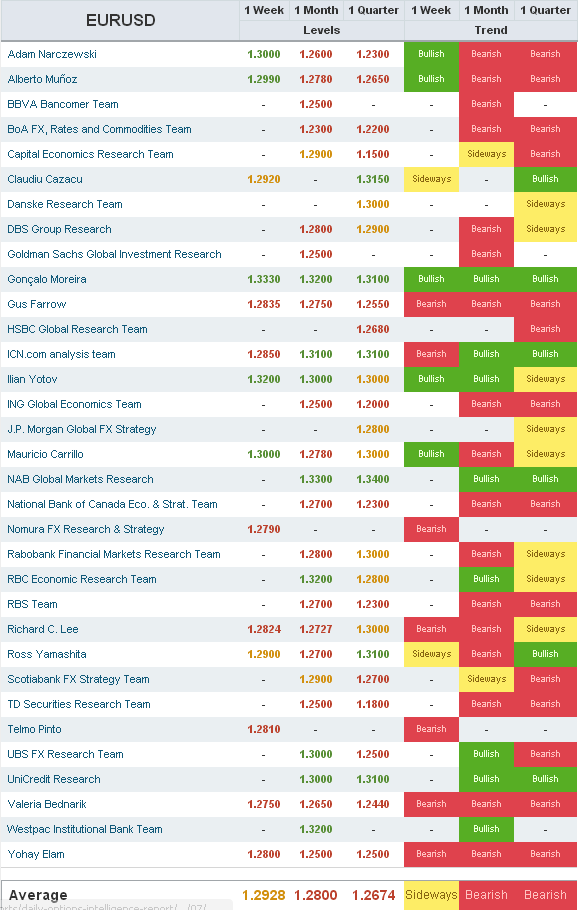Click Claudiu Cazacu's weekly Sideways cell

(432, 179)
